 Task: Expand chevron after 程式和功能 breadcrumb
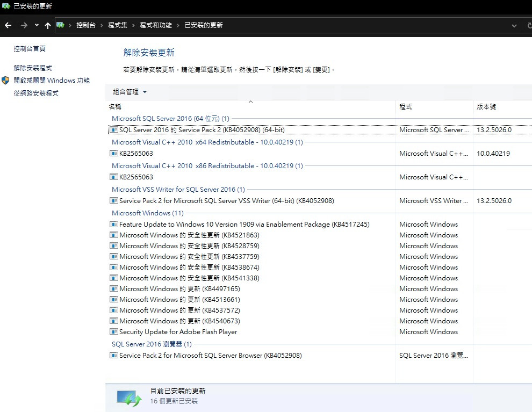tap(178, 25)
